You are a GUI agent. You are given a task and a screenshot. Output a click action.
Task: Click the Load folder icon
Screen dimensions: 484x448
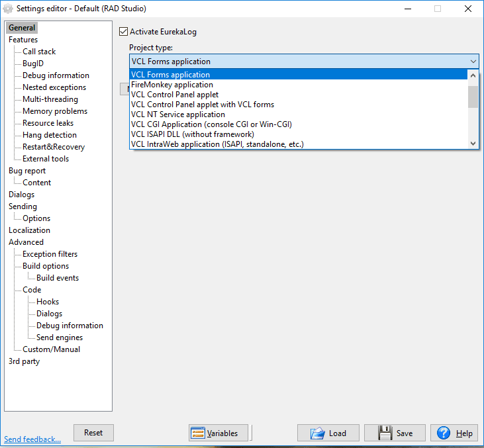pyautogui.click(x=317, y=433)
